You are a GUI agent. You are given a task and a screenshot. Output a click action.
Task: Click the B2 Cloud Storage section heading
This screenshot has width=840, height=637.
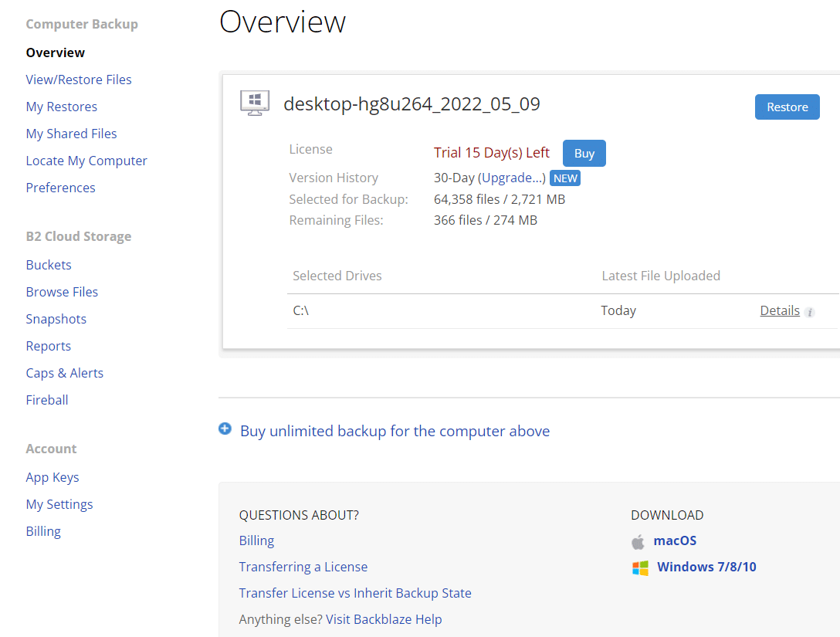tap(78, 236)
